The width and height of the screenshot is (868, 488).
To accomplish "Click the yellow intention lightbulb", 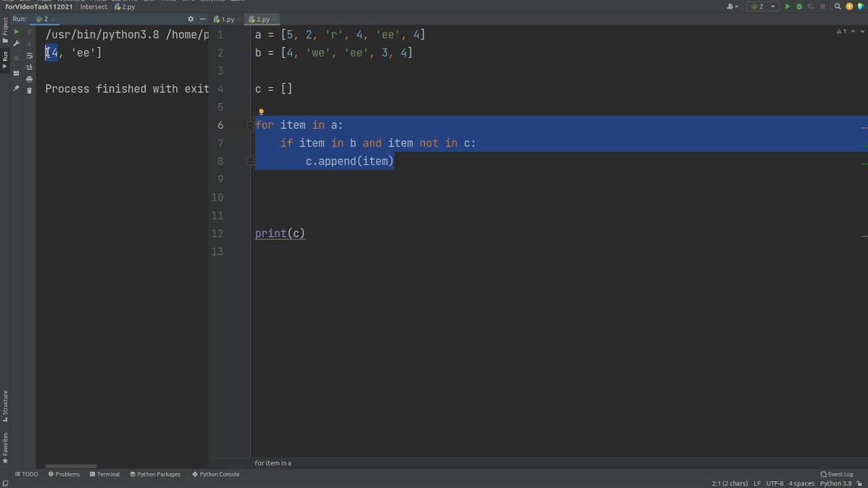I will (261, 112).
